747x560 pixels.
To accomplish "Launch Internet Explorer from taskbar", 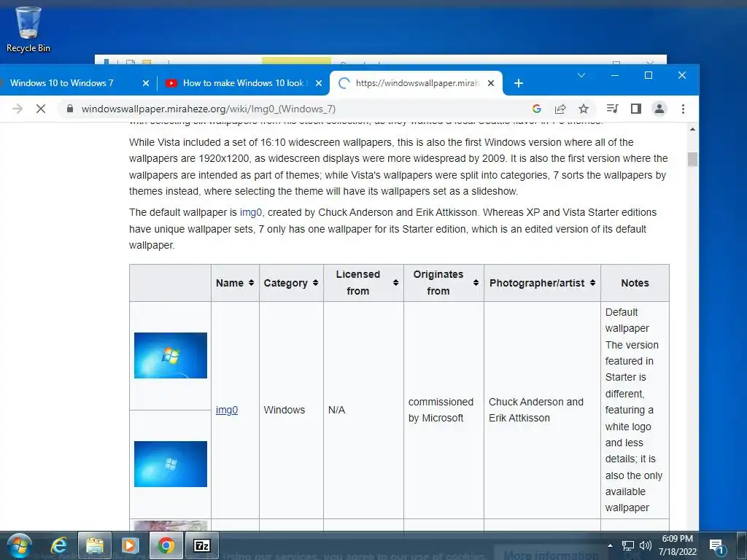I will coord(58,545).
